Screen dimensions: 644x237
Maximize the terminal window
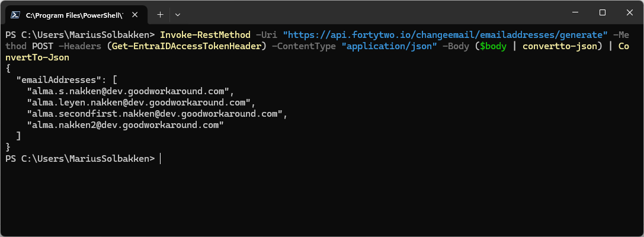point(603,12)
